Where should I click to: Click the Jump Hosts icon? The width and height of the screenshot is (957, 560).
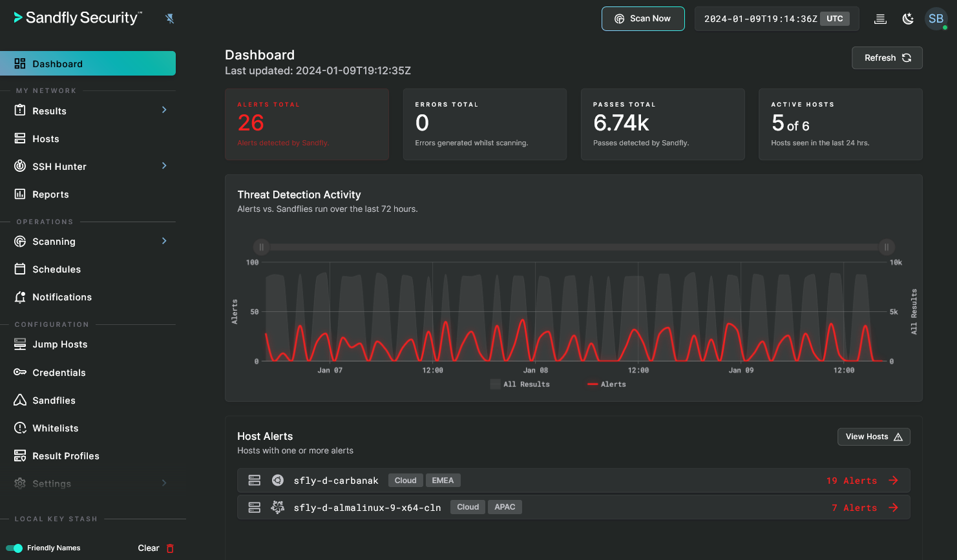[20, 344]
